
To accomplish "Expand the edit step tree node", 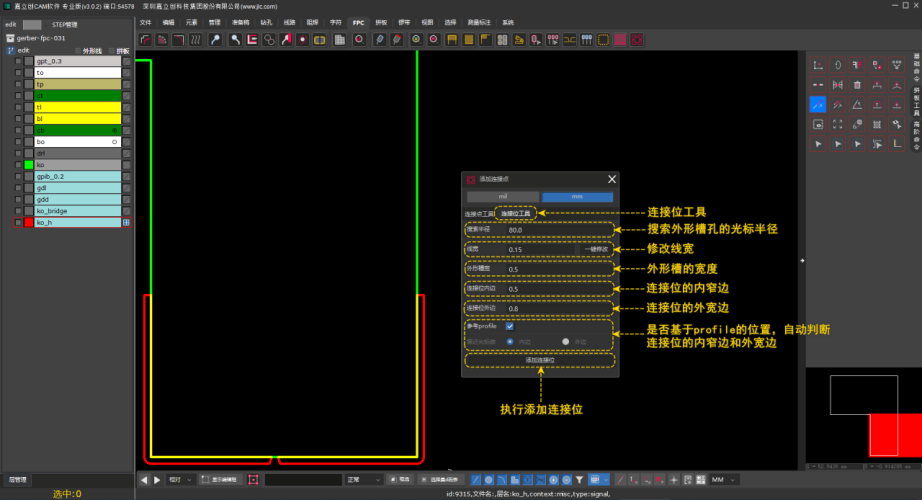I will [11, 51].
